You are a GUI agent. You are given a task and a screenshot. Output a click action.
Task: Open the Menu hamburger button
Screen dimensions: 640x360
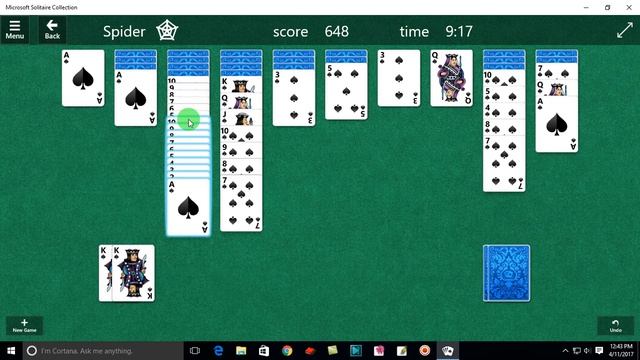click(x=15, y=30)
